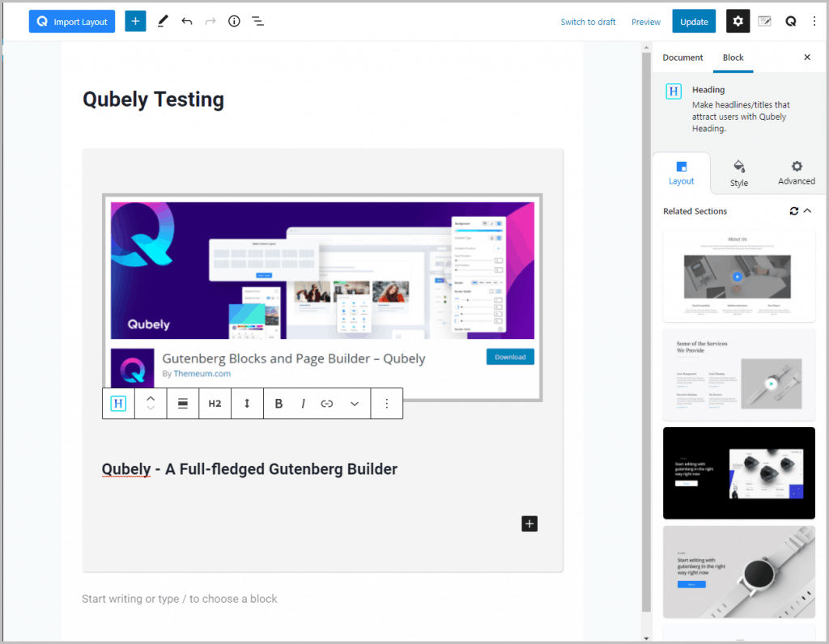Image resolution: width=829 pixels, height=644 pixels.
Task: Click the Update button
Action: [x=694, y=22]
